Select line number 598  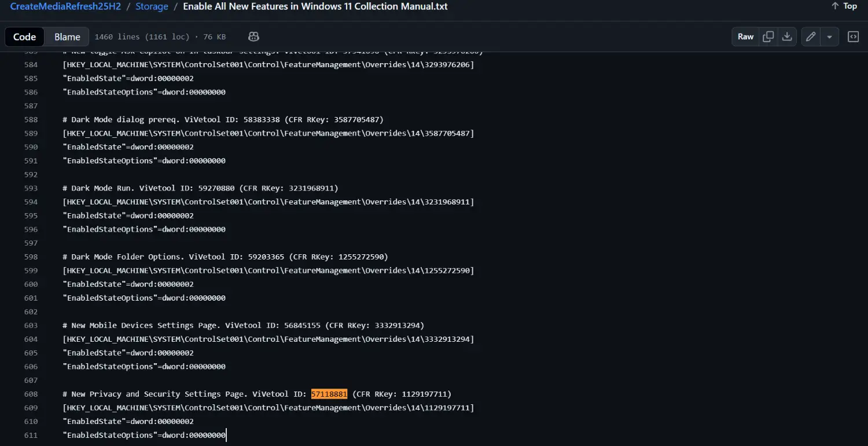31,257
